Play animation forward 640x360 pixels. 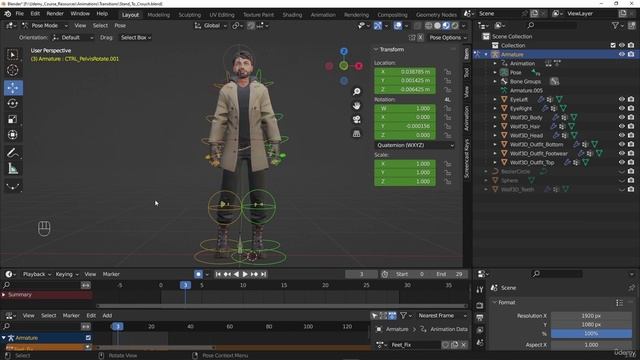point(245,274)
